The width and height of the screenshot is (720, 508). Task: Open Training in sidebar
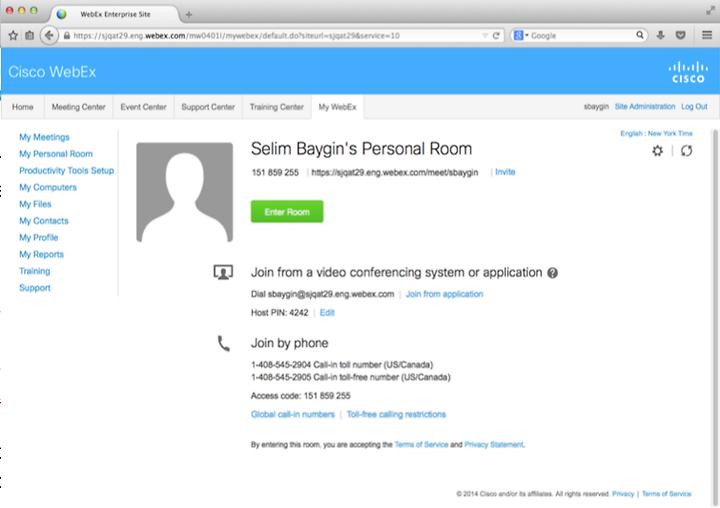(x=34, y=271)
